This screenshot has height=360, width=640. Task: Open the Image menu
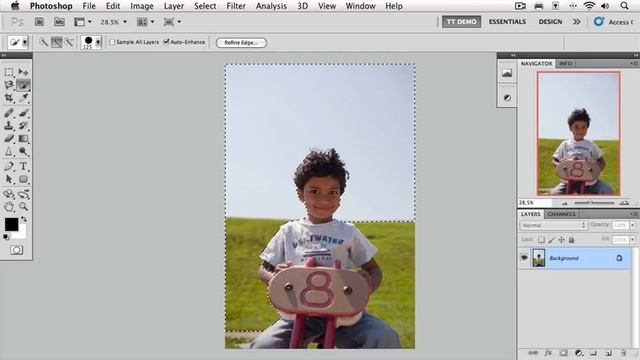[141, 6]
